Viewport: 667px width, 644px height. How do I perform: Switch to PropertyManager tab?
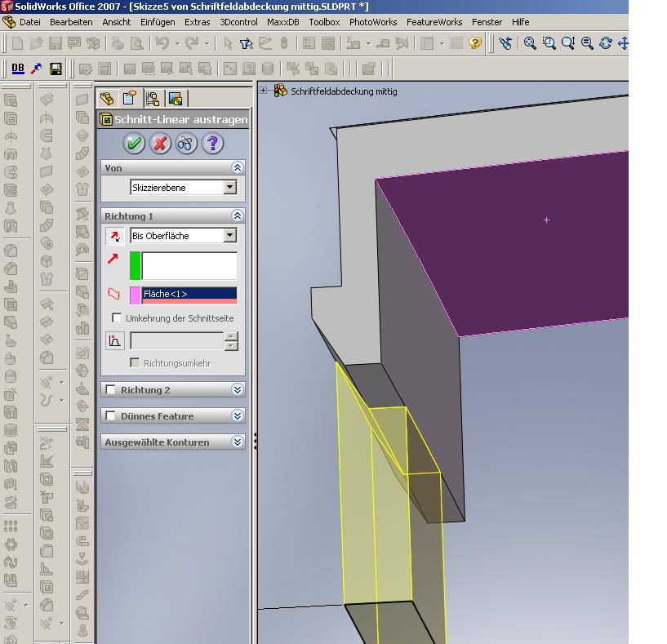pyautogui.click(x=129, y=98)
